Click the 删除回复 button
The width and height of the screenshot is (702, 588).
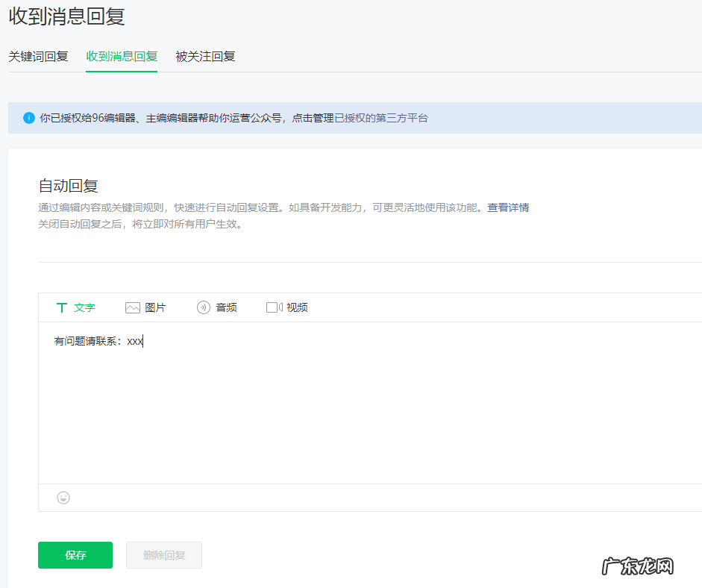coord(163,554)
